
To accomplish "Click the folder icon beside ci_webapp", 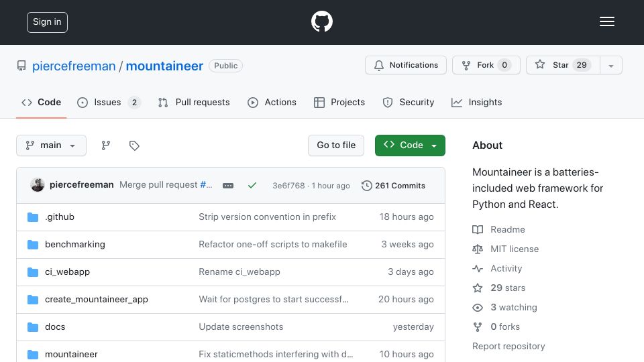I will click(x=33, y=272).
